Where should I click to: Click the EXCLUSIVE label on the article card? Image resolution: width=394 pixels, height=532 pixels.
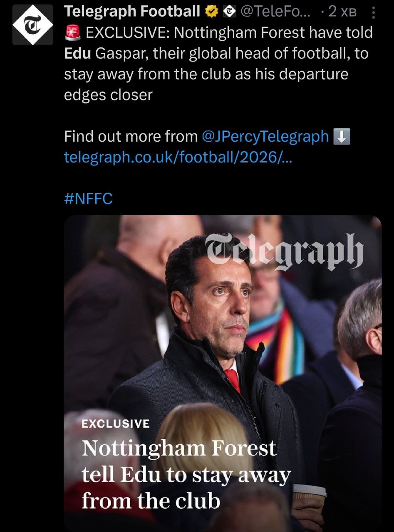115,424
